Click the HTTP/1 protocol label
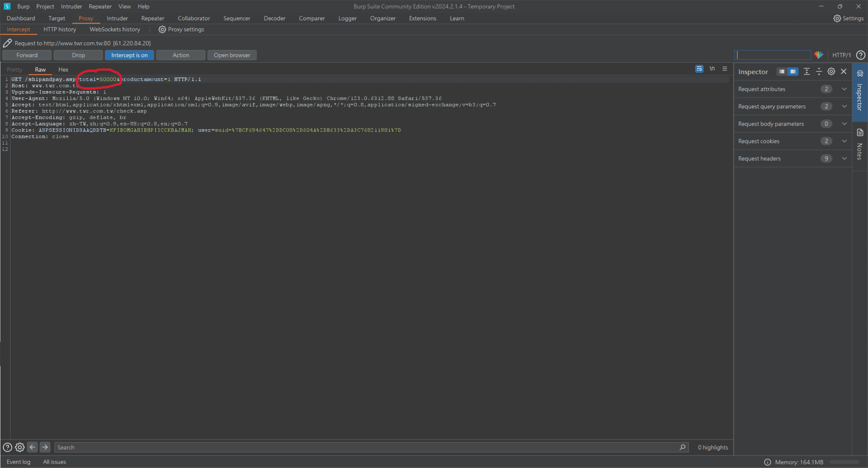Screen dimensions: 868x468 tap(842, 55)
